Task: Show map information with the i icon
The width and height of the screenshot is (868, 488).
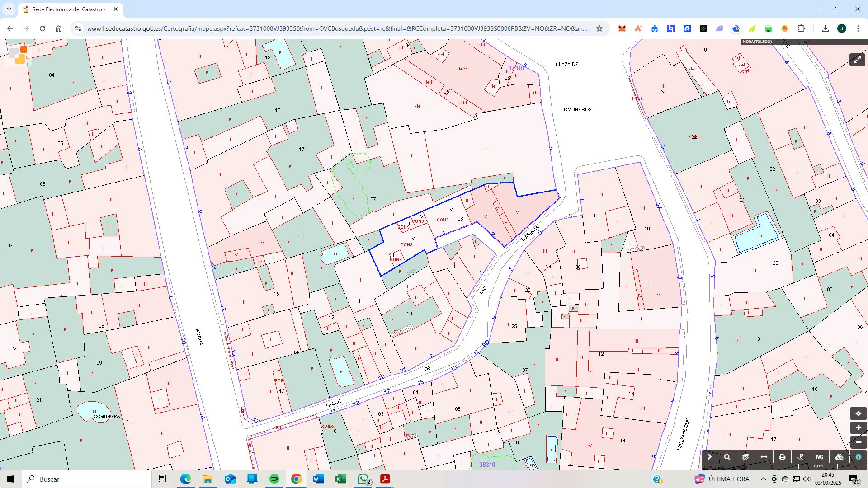Action: click(x=858, y=457)
